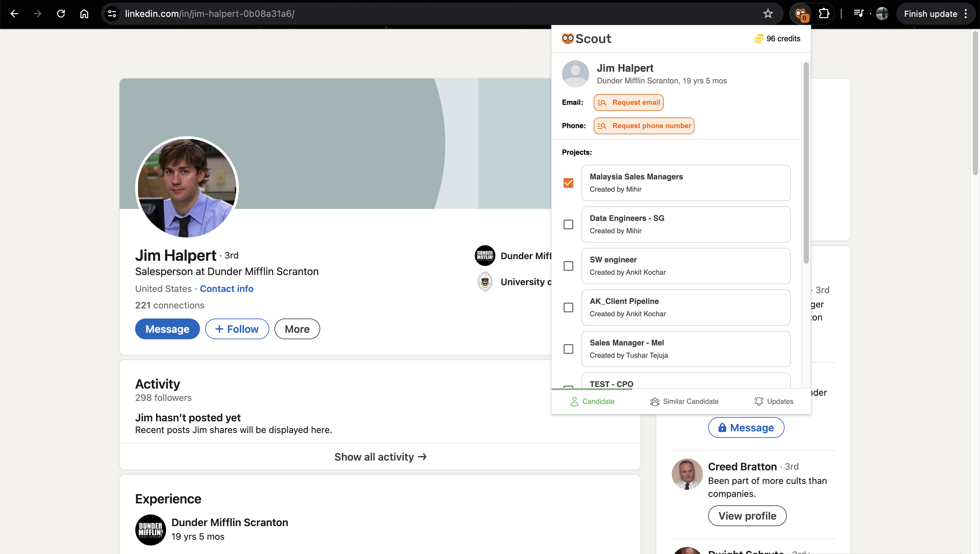The image size is (980, 554).
Task: Open Jim Halpert's LinkedIn profile photo
Action: point(187,187)
